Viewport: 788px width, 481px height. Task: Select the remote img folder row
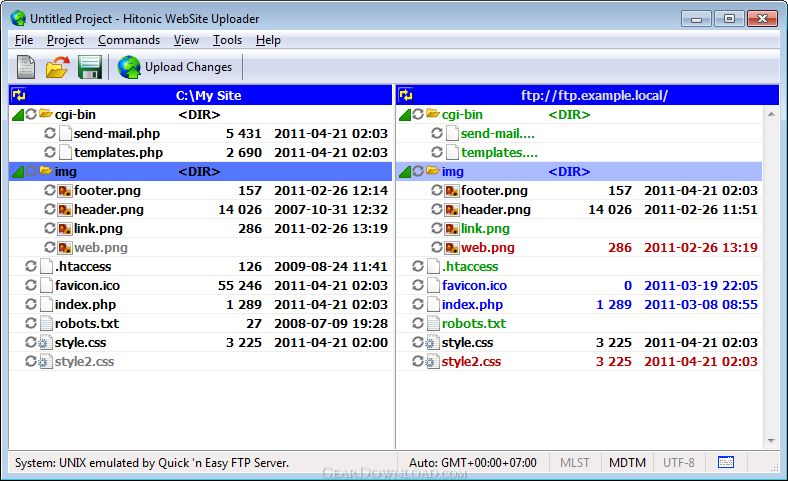point(579,171)
